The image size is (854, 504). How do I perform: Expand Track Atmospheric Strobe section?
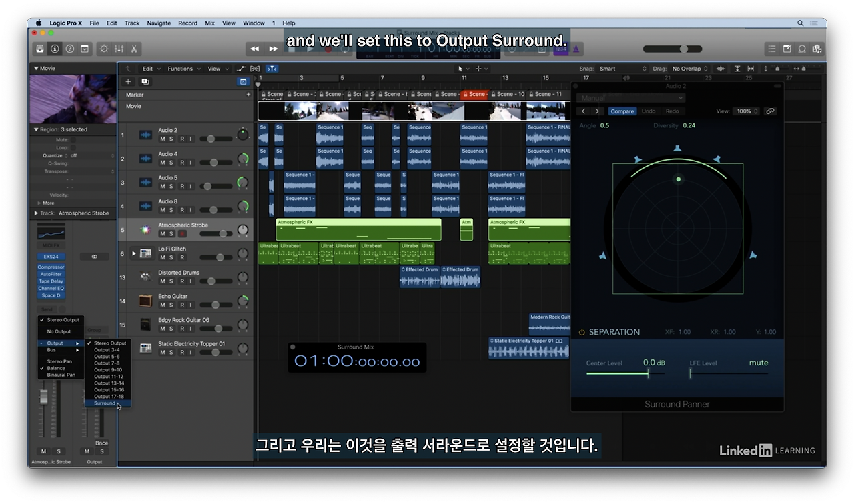pyautogui.click(x=36, y=213)
